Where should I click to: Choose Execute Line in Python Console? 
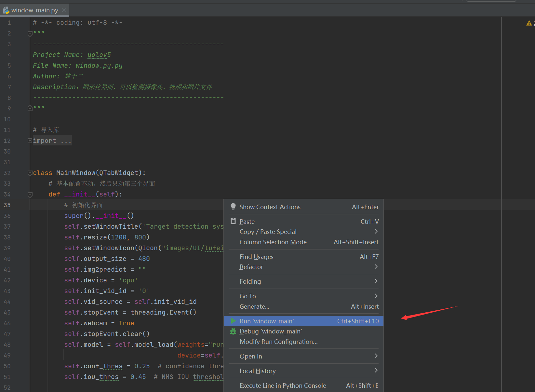pos(304,385)
